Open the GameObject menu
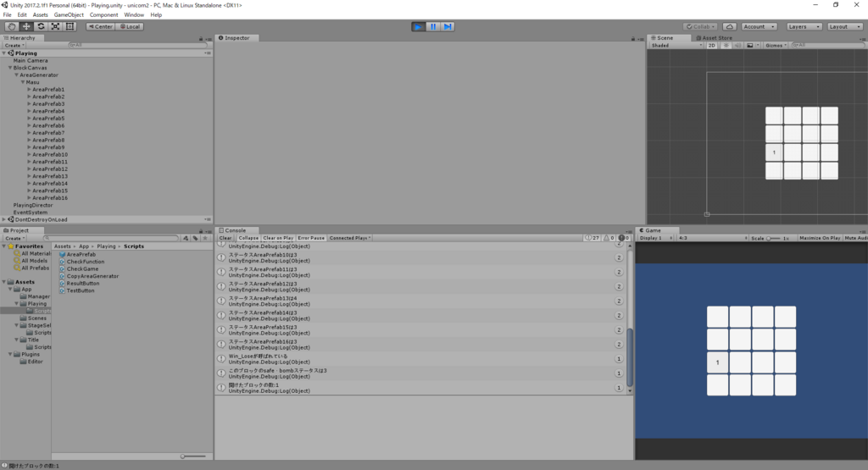 (x=69, y=15)
